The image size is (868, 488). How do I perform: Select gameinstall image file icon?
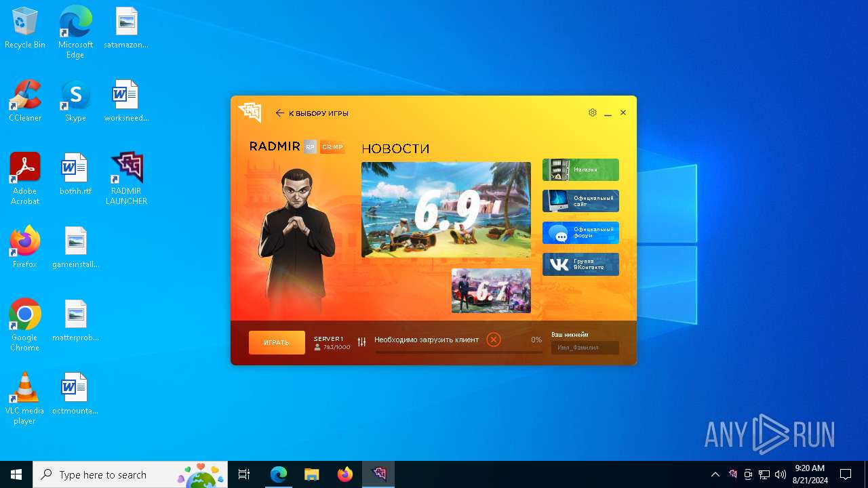[75, 247]
